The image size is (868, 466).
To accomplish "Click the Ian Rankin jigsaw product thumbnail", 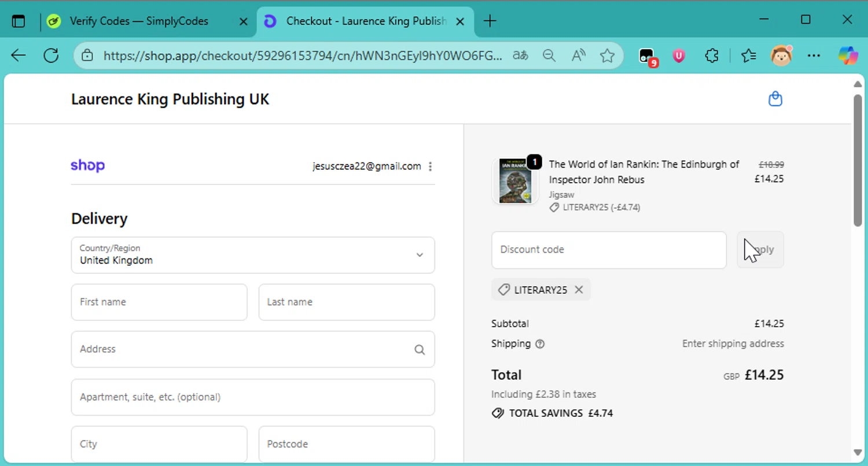I will (x=515, y=181).
